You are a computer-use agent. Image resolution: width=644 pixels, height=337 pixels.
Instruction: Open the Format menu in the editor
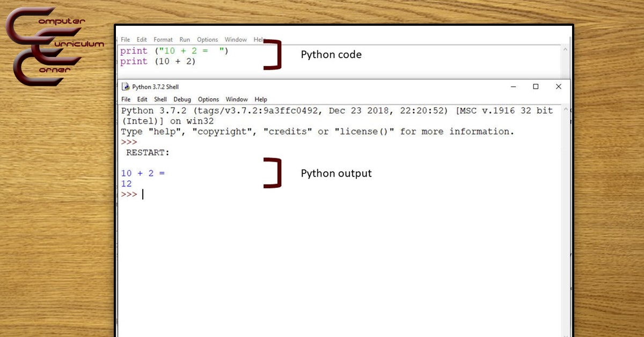[163, 39]
